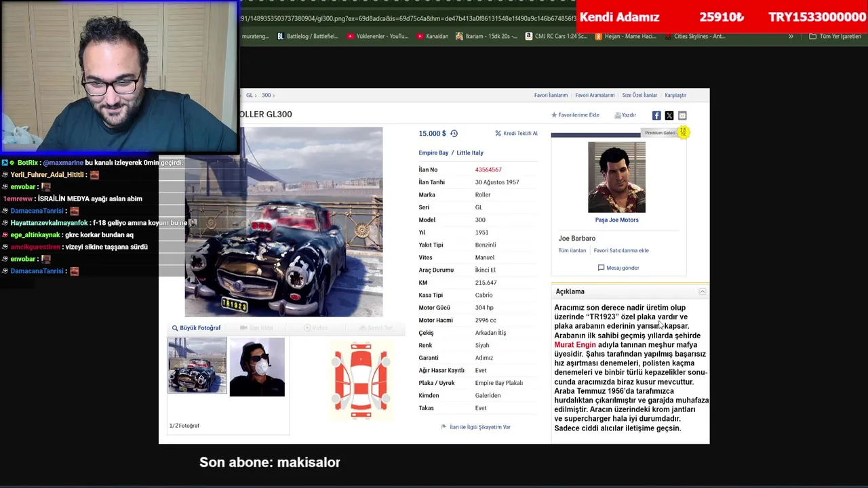Click the browser address bar URL
The image size is (868, 488).
click(x=407, y=18)
